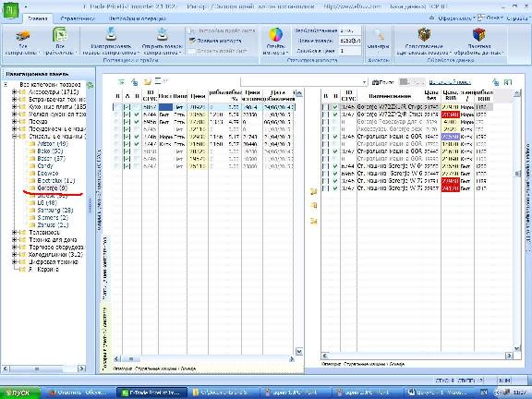Click the Поиск search button

point(383,82)
